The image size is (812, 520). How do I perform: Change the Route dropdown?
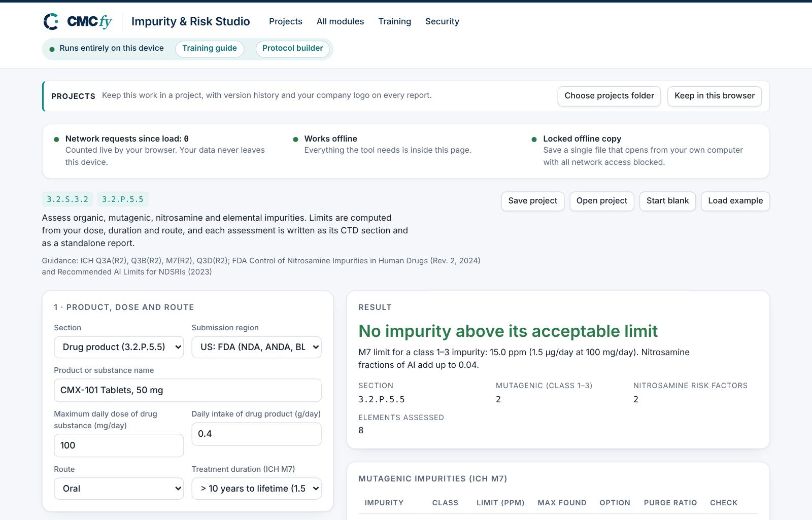[119, 489]
